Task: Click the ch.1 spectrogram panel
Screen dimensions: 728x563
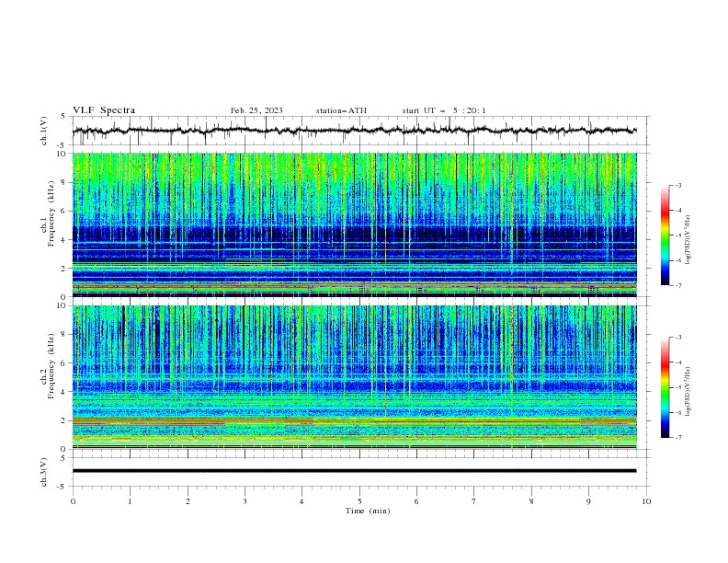Action: pyautogui.click(x=355, y=224)
